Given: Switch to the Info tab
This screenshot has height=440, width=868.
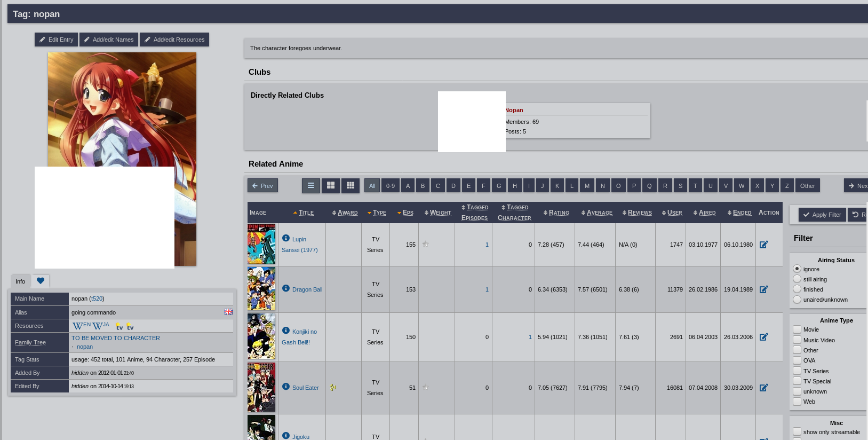Looking at the screenshot, I should coord(20,281).
